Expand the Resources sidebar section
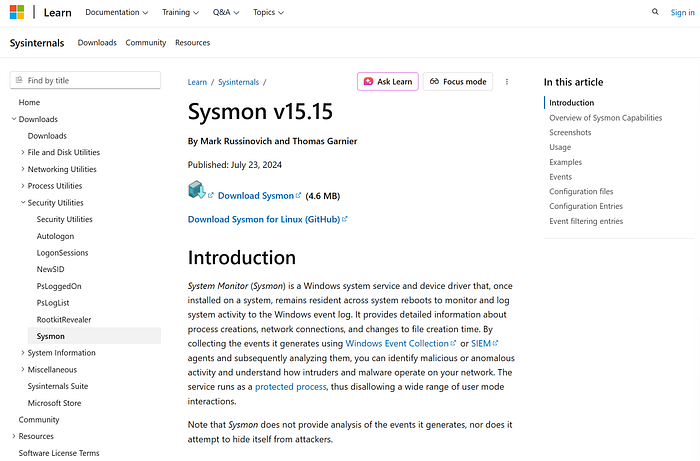Screen dimensions: 700x461 [x=14, y=436]
